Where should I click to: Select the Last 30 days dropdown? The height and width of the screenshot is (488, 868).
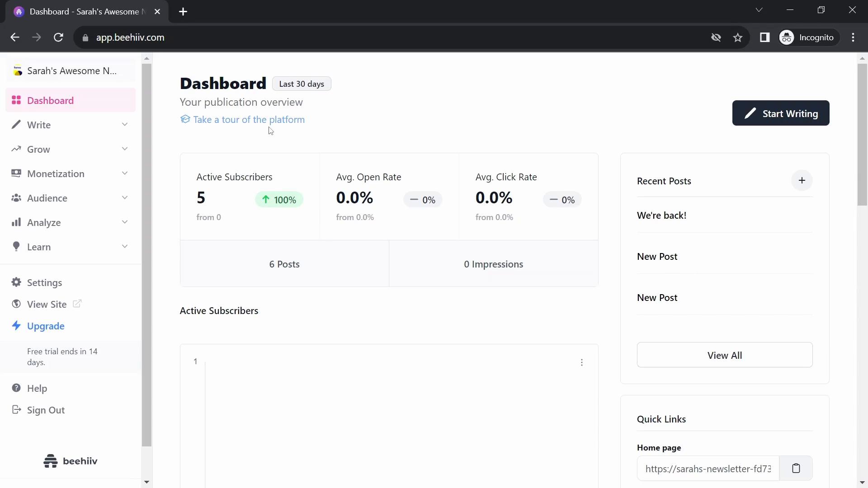302,84
